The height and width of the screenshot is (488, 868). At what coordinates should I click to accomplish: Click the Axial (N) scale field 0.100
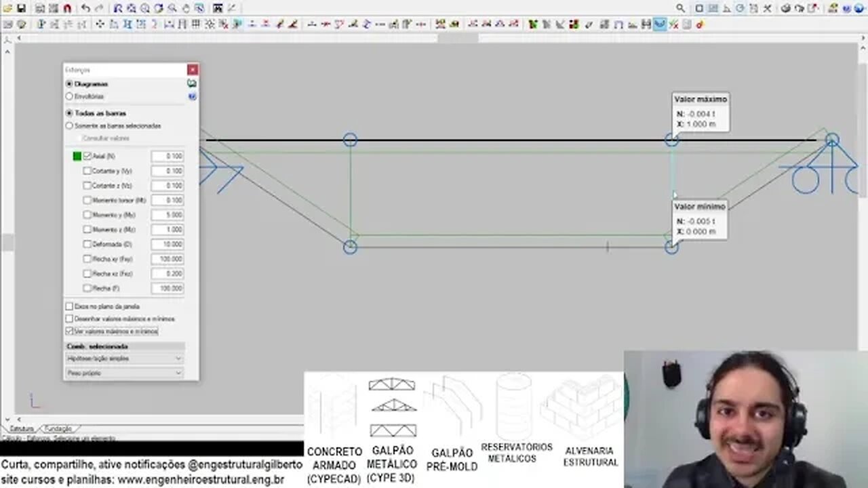click(x=167, y=156)
